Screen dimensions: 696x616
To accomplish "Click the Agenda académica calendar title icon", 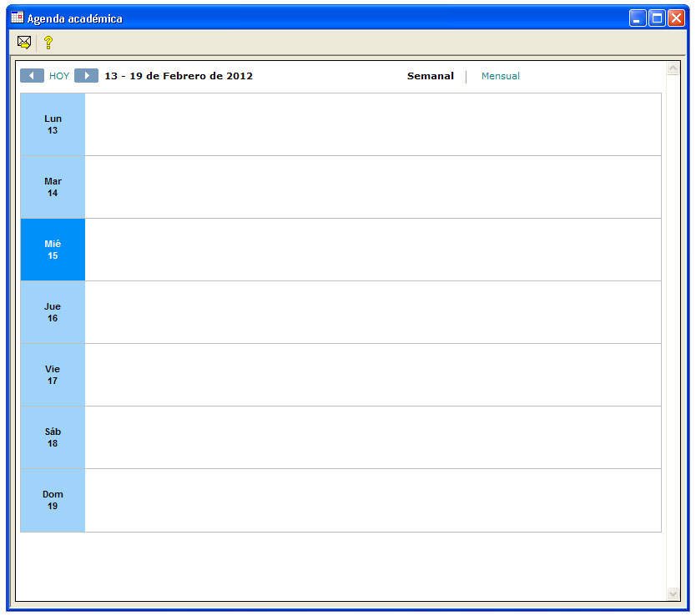I will (18, 18).
